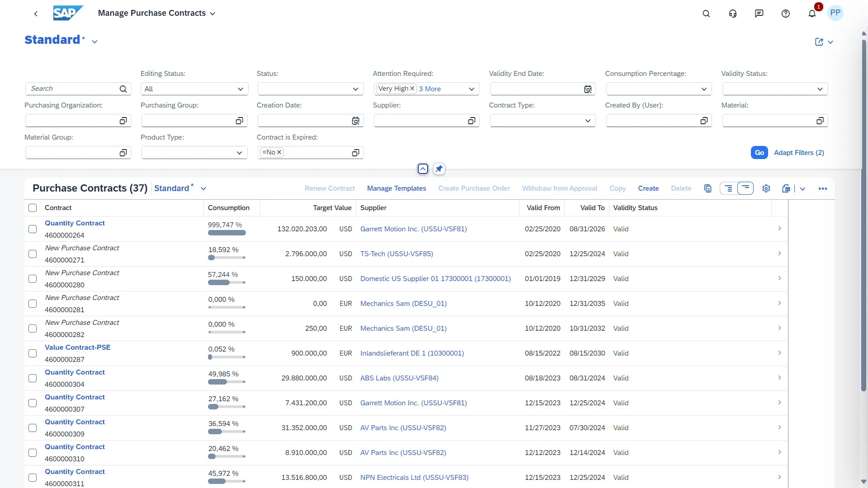
Task: Open Validity End Date calendar picker
Action: tap(588, 89)
